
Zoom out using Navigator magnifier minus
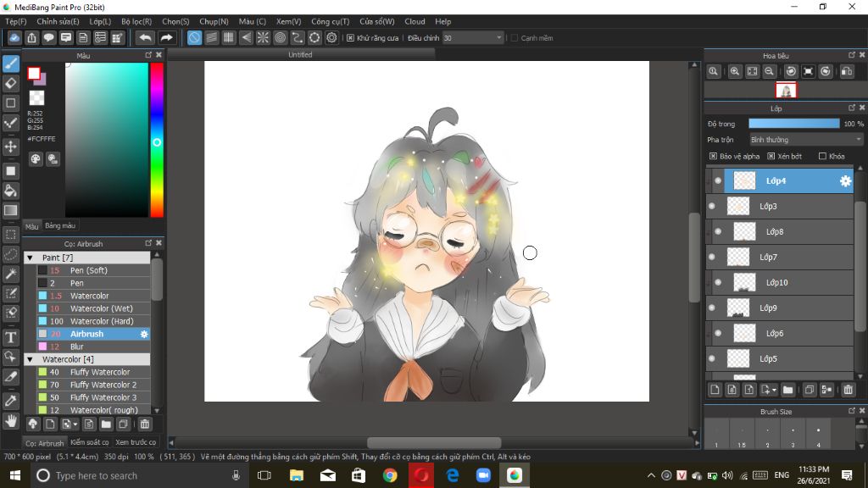(769, 71)
